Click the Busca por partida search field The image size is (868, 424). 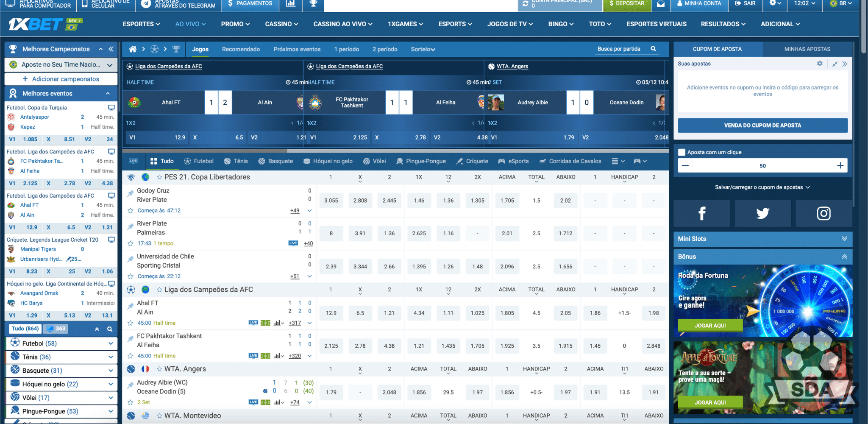[x=620, y=49]
